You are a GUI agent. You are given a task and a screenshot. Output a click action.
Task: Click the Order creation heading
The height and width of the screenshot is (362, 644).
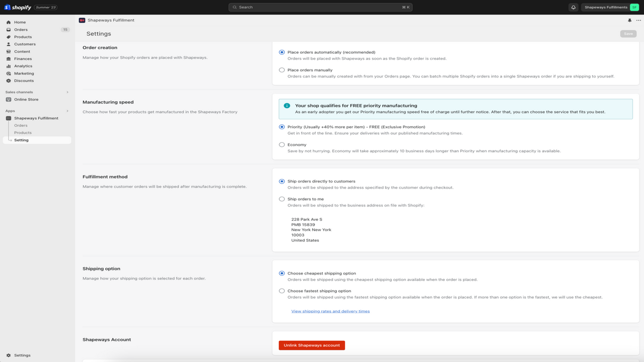tap(100, 48)
